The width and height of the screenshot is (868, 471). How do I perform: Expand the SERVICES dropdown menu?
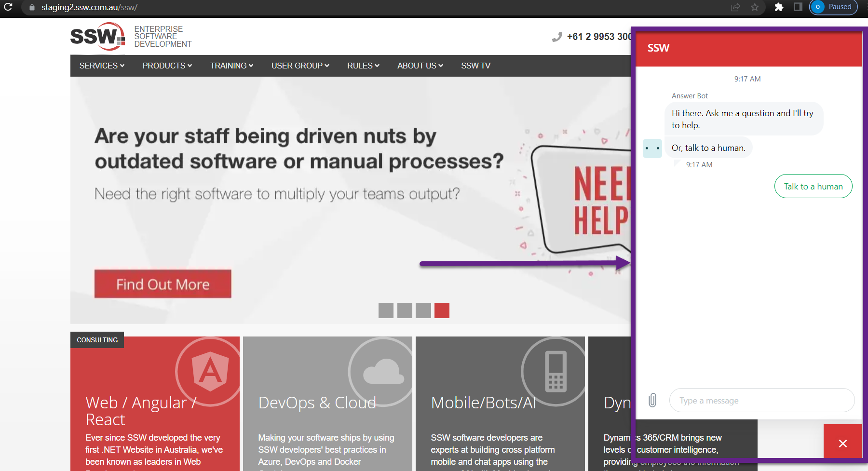(x=101, y=66)
